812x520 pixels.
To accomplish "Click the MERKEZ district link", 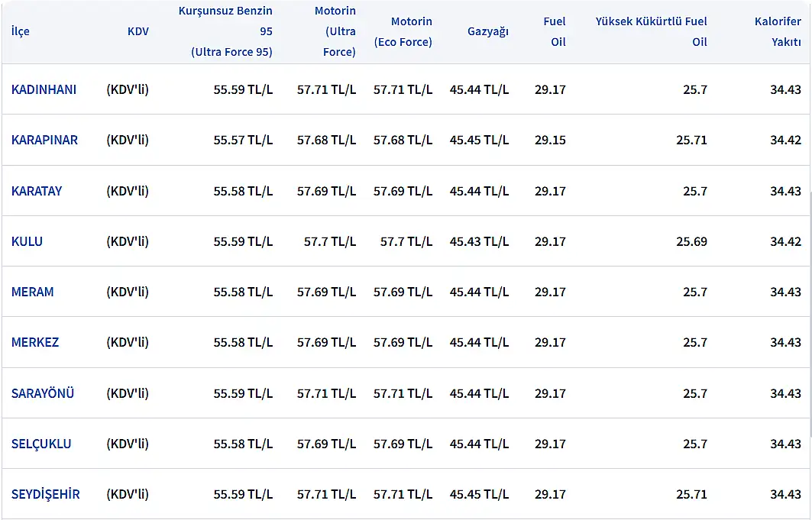I will 35,342.
